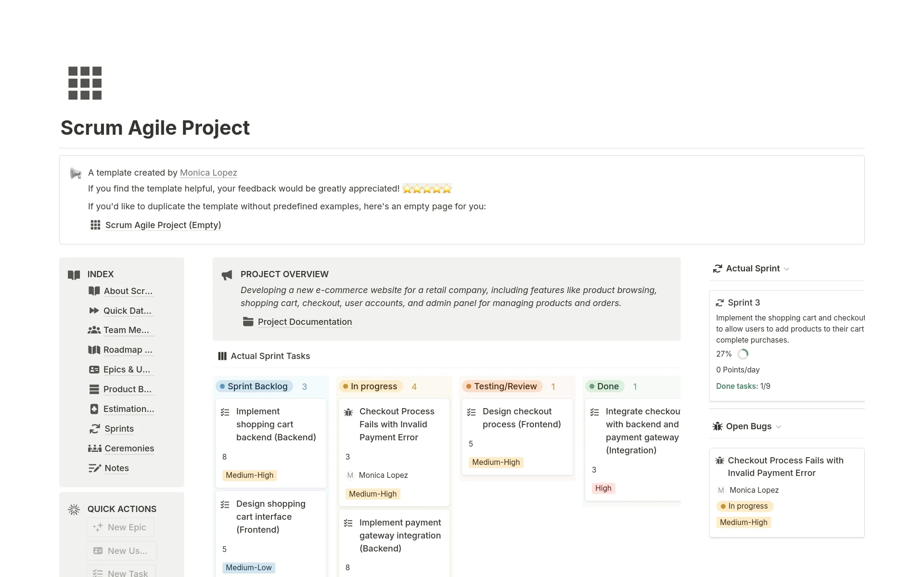Click the Monica Lopez author link
The image size is (924, 577).
(208, 172)
